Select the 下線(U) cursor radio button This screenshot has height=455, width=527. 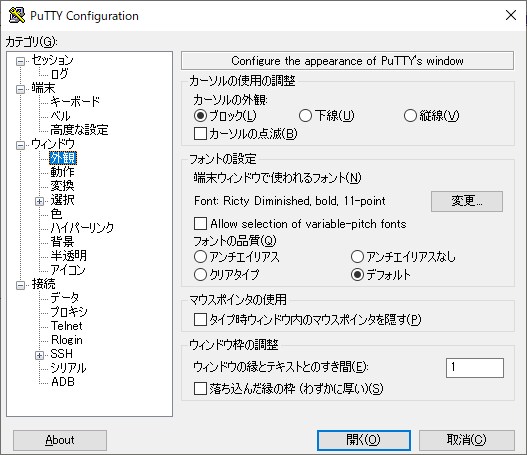(x=305, y=116)
